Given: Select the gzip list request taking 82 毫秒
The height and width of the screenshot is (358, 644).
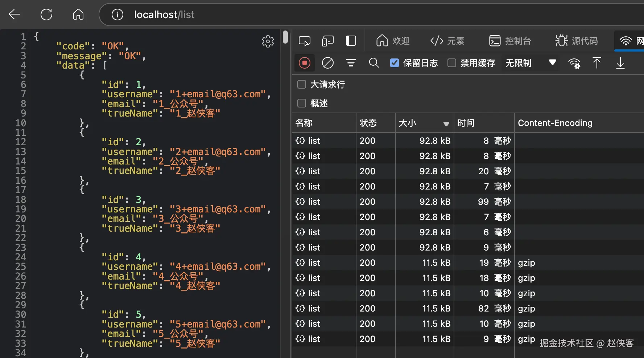Looking at the screenshot, I should click(x=468, y=308).
